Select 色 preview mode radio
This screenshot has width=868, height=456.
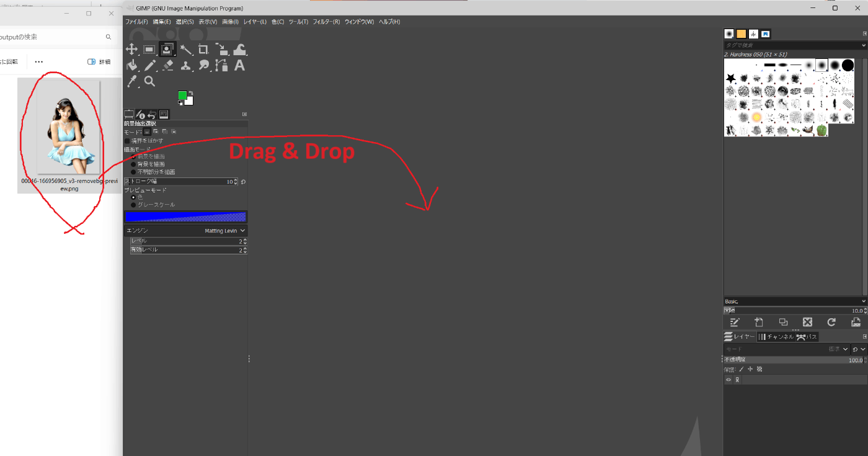tap(133, 197)
